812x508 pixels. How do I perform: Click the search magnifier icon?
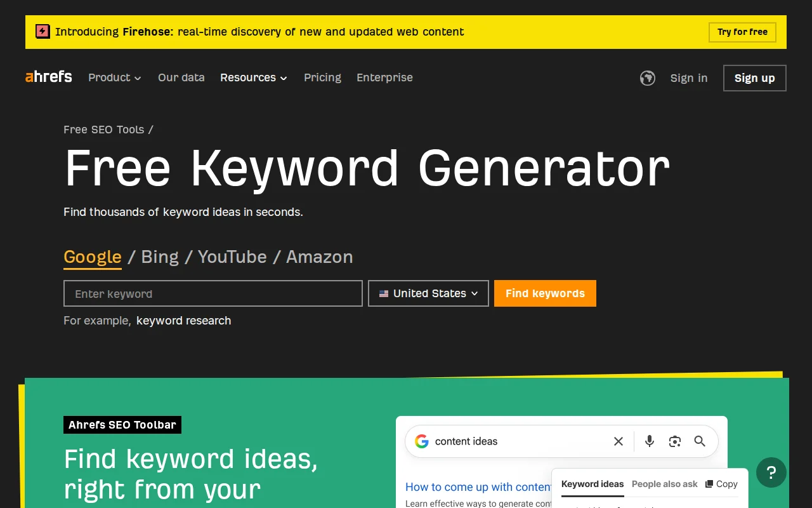point(700,441)
